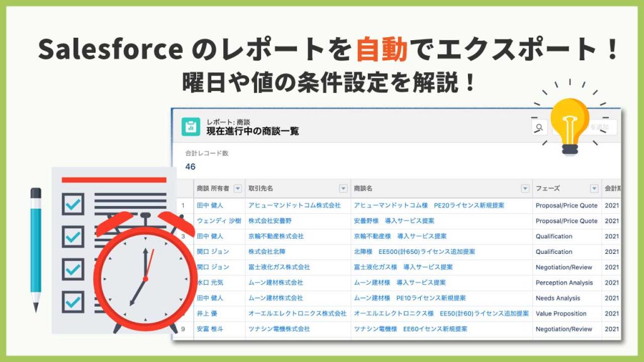This screenshot has height=362, width=644.
Task: Open opportunity 京輪不動産様 導入サービス提案
Action: click(400, 236)
